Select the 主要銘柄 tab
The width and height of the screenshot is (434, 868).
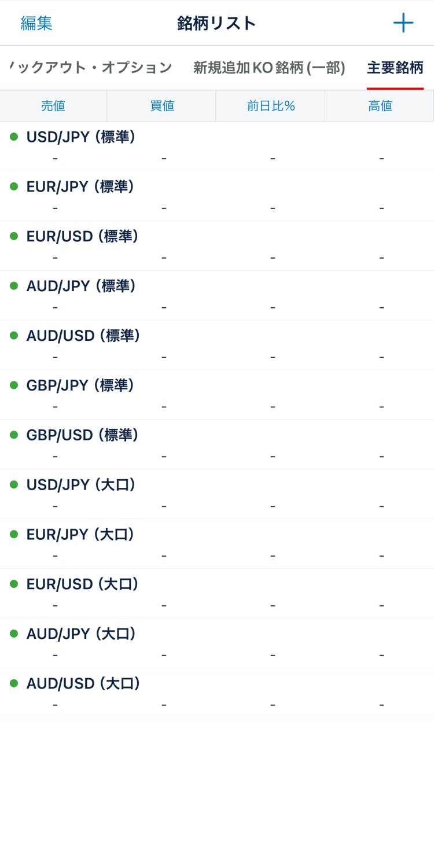(395, 68)
